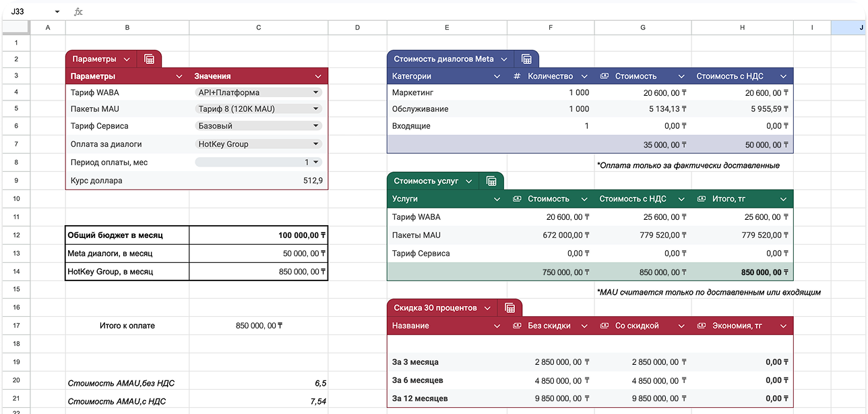Open table view icon for Параметры table
Viewport: 868px width, 414px height.
tap(149, 59)
